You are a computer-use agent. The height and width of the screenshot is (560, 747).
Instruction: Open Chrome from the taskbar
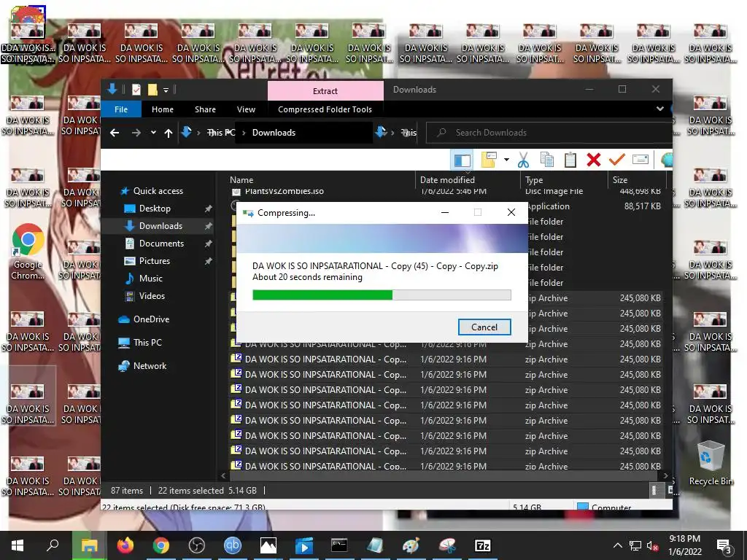[x=161, y=545]
